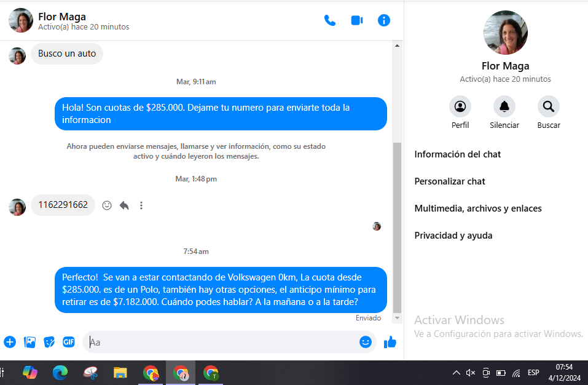This screenshot has width=588, height=385.
Task: Click the sent message starting with Hola! Son cuotas
Action: pos(221,114)
